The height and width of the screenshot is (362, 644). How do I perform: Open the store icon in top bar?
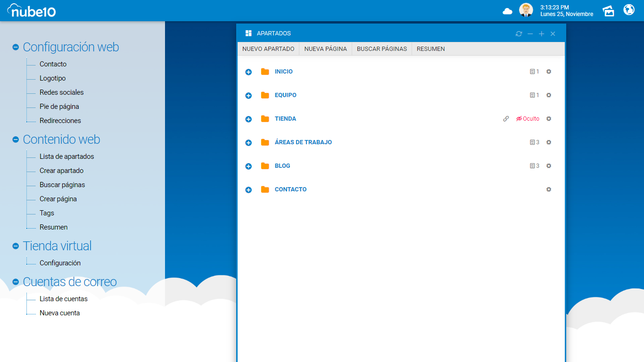coord(609,11)
